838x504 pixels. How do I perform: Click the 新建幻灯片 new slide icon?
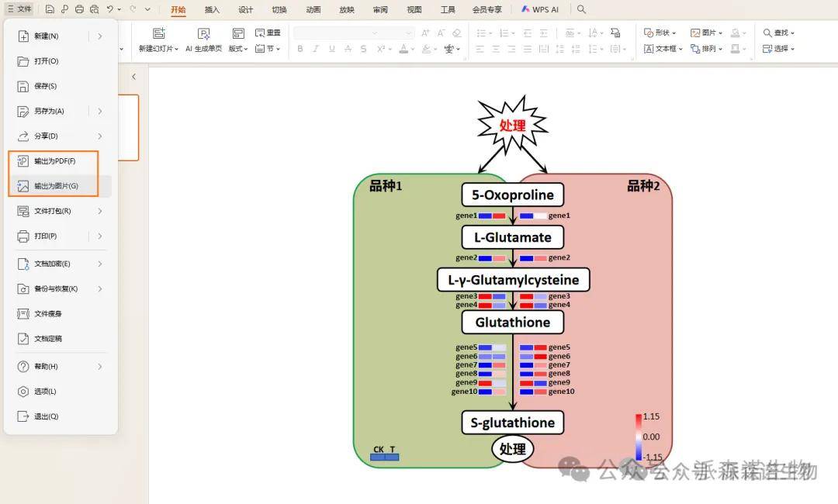click(158, 34)
